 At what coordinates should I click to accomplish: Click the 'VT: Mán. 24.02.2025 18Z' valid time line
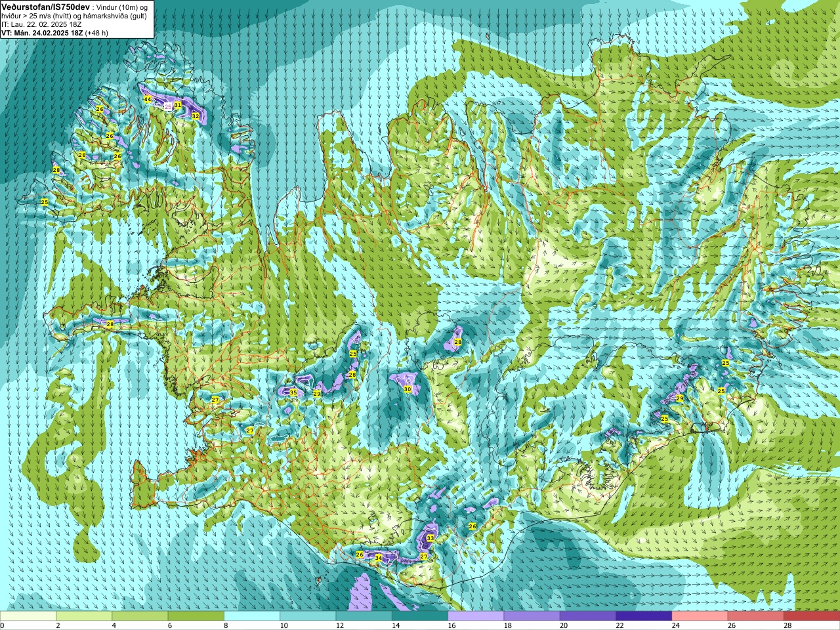(42, 33)
